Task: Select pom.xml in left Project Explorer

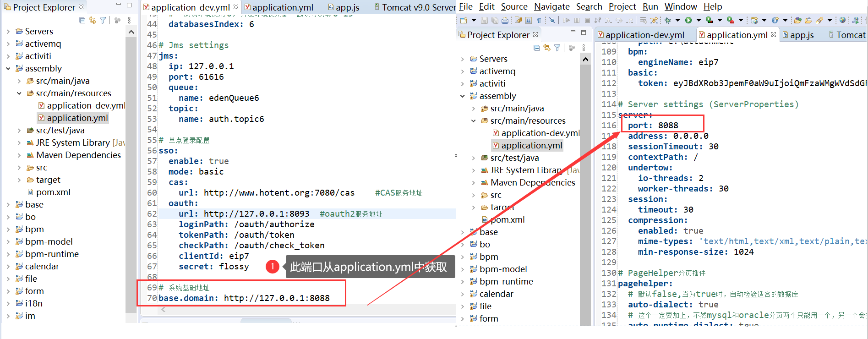Action: (49, 192)
